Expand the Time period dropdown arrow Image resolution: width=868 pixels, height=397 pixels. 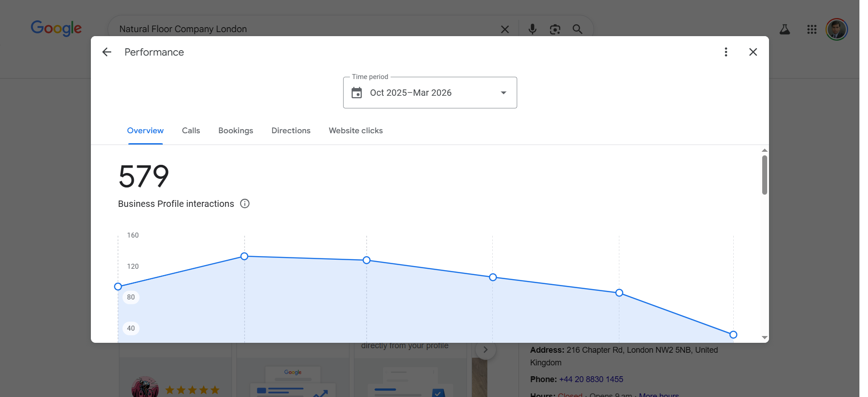click(504, 93)
